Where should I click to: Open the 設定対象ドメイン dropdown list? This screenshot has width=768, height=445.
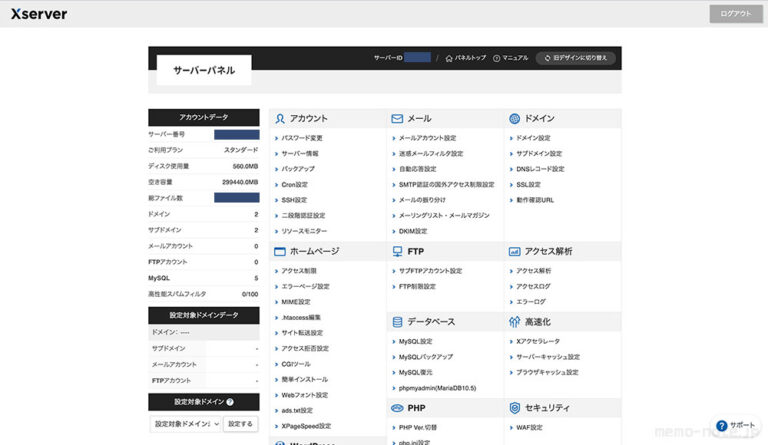(184, 424)
